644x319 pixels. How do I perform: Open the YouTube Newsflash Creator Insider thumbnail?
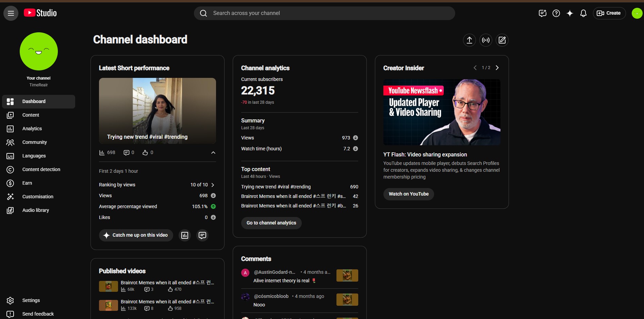[442, 112]
